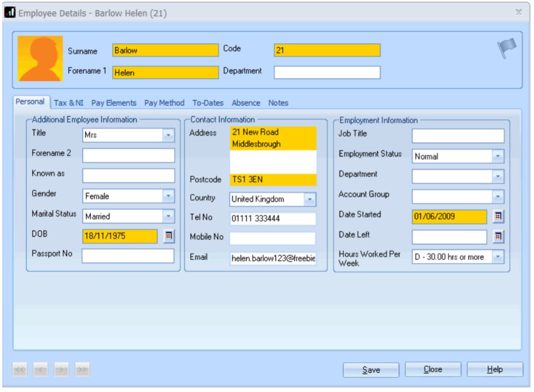Click the Forename 1 field containing Helen
This screenshot has width=534, height=392.
click(x=165, y=72)
